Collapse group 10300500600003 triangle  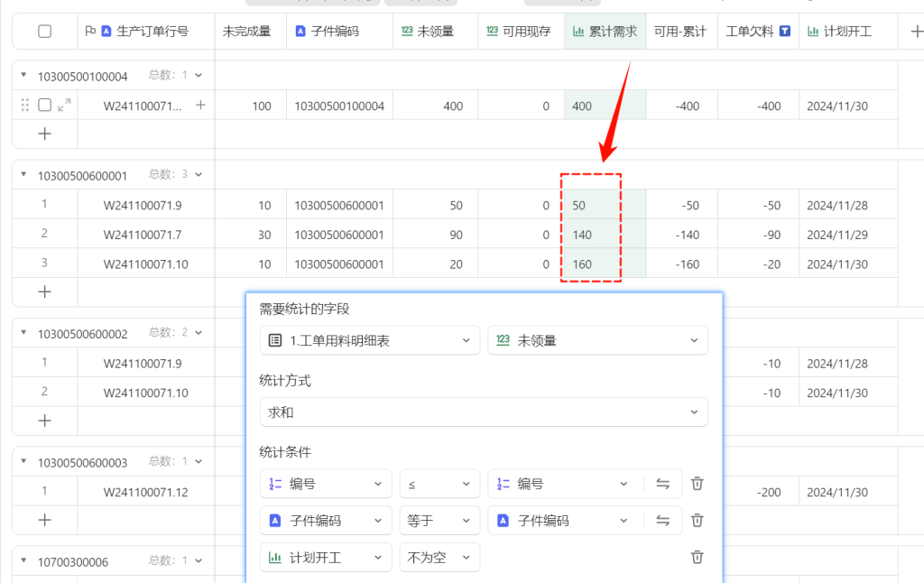tap(23, 460)
